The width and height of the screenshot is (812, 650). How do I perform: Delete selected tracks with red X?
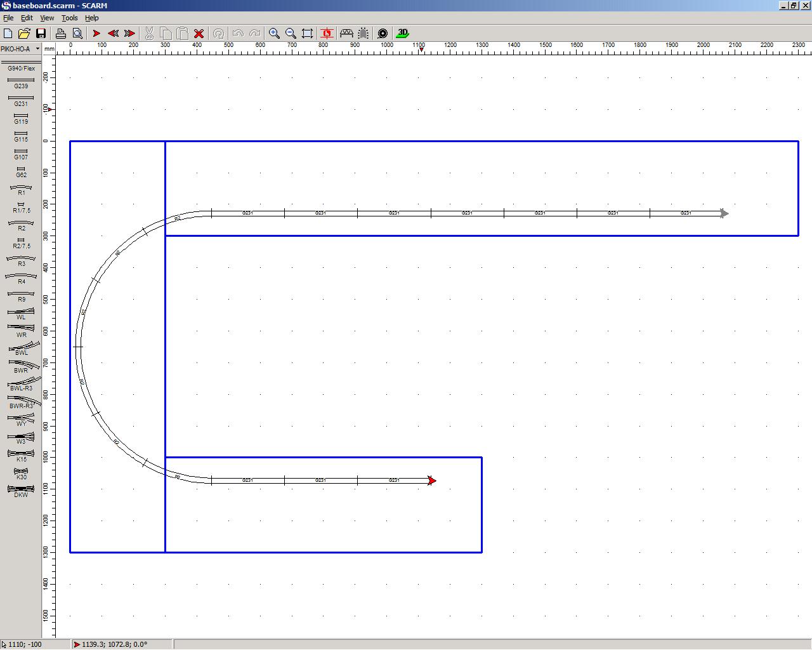point(198,33)
